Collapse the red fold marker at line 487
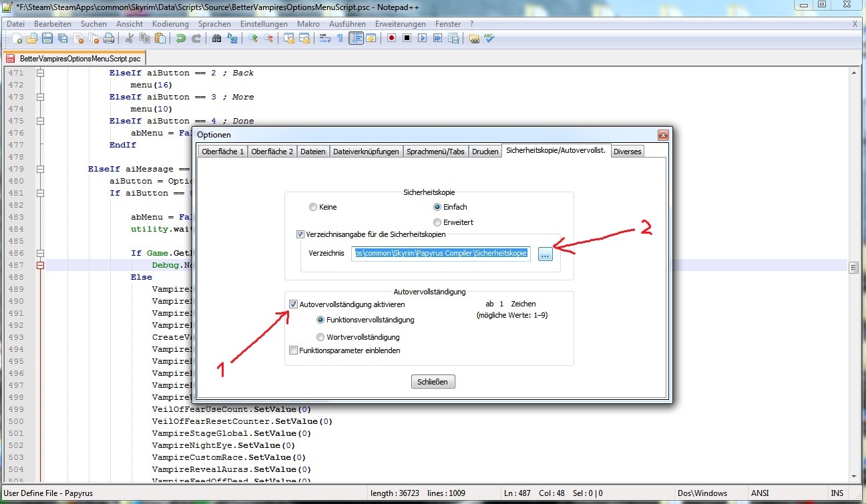866x504 pixels. pyautogui.click(x=40, y=265)
